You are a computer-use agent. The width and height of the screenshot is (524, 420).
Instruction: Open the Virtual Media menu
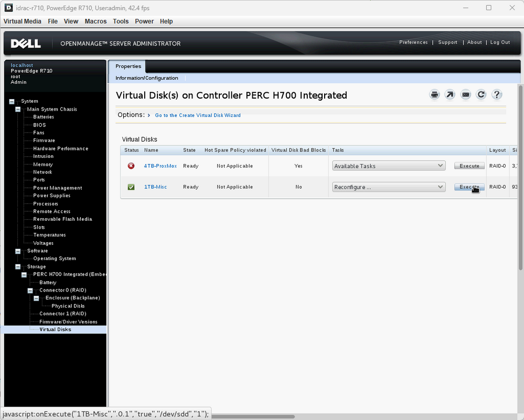tap(23, 21)
